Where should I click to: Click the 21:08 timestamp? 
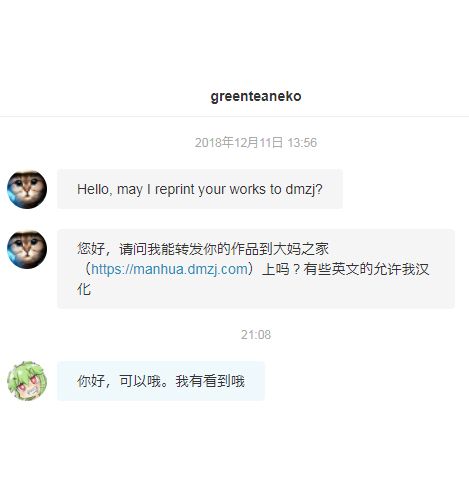click(256, 335)
